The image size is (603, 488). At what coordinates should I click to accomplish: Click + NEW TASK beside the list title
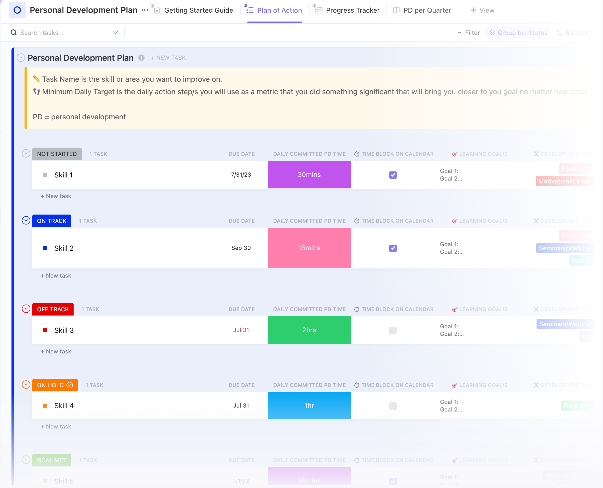[168, 58]
